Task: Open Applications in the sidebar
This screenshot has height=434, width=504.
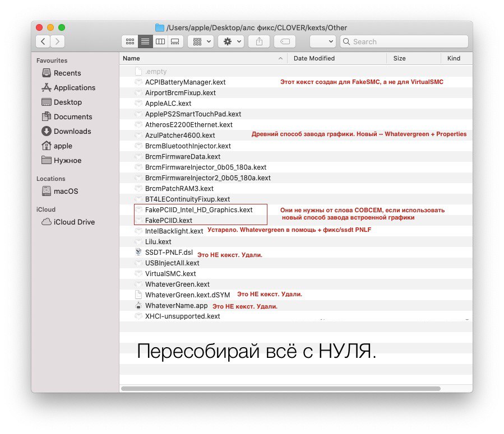Action: [x=68, y=87]
